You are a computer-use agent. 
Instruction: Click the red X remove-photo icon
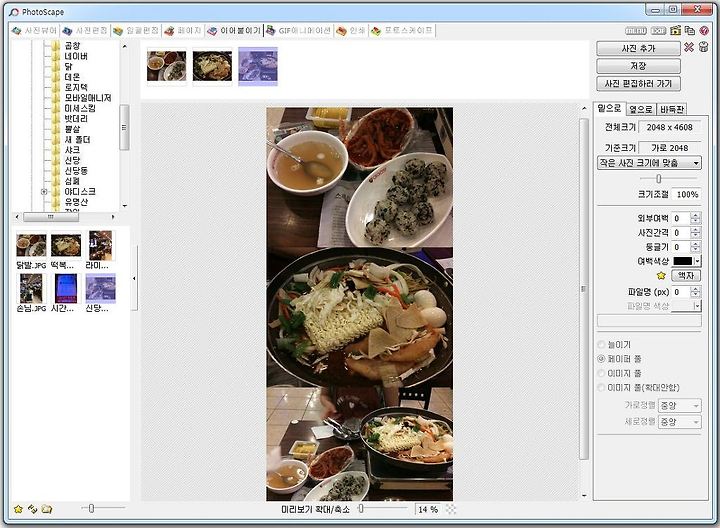pos(689,47)
